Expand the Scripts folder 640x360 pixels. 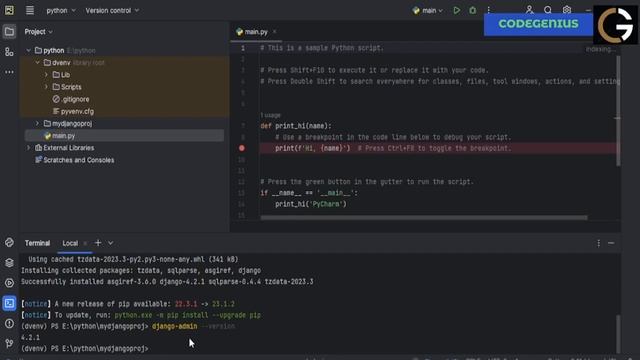[46, 87]
